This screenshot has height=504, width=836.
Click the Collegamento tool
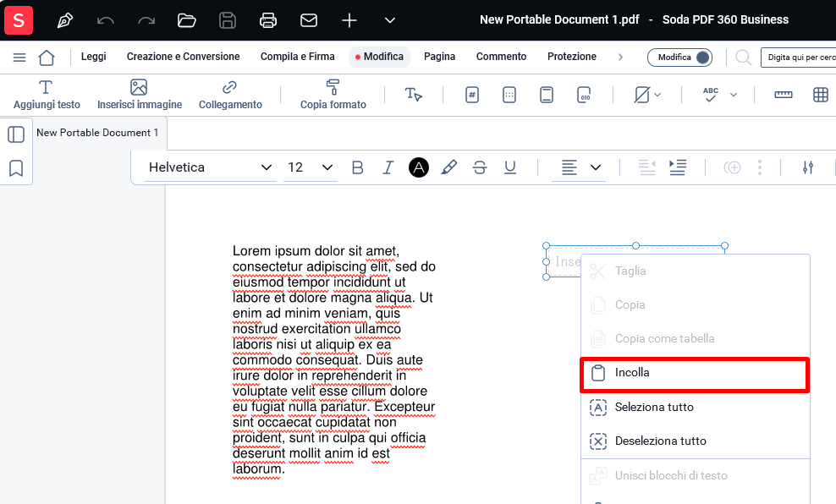click(x=230, y=95)
